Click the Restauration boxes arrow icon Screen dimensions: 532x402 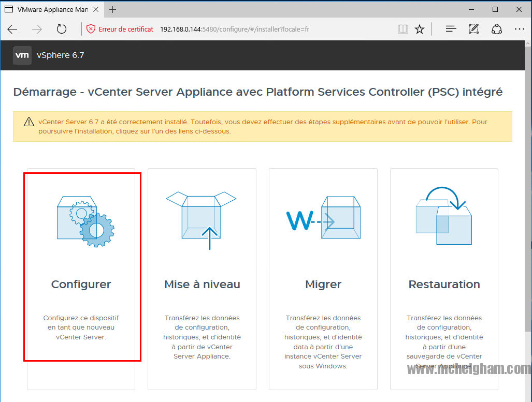pos(444,216)
